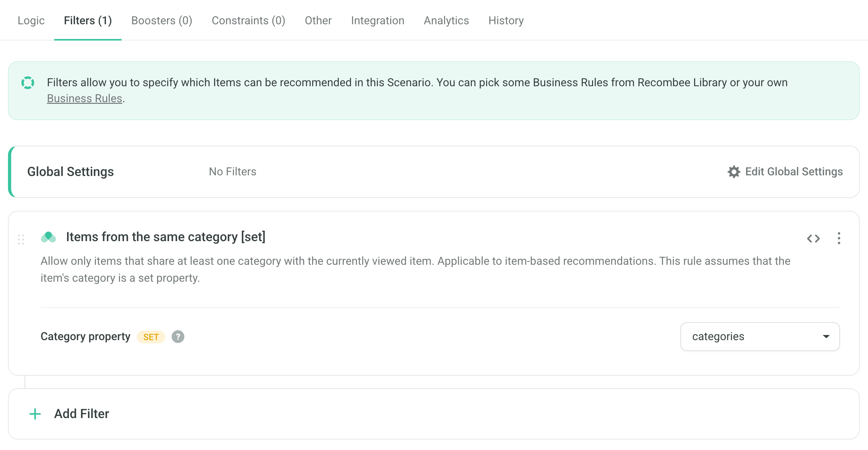Screen dimensions: 868x450
Task: Switch to the Integration tab
Action: [378, 20]
